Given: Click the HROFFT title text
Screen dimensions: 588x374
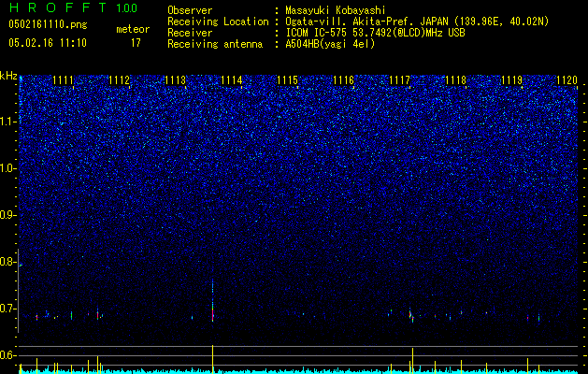Looking at the screenshot, I should point(59,7).
